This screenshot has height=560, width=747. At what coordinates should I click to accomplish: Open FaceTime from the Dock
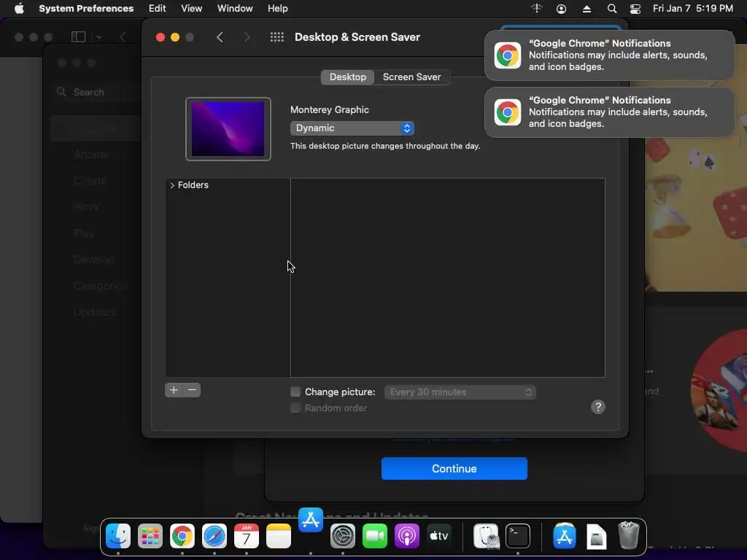375,536
